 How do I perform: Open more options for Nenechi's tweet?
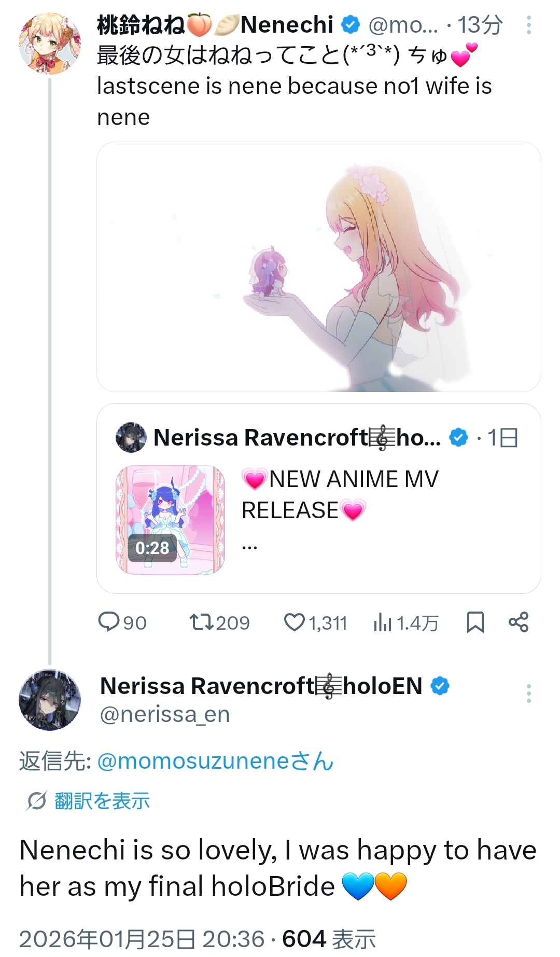click(x=528, y=25)
